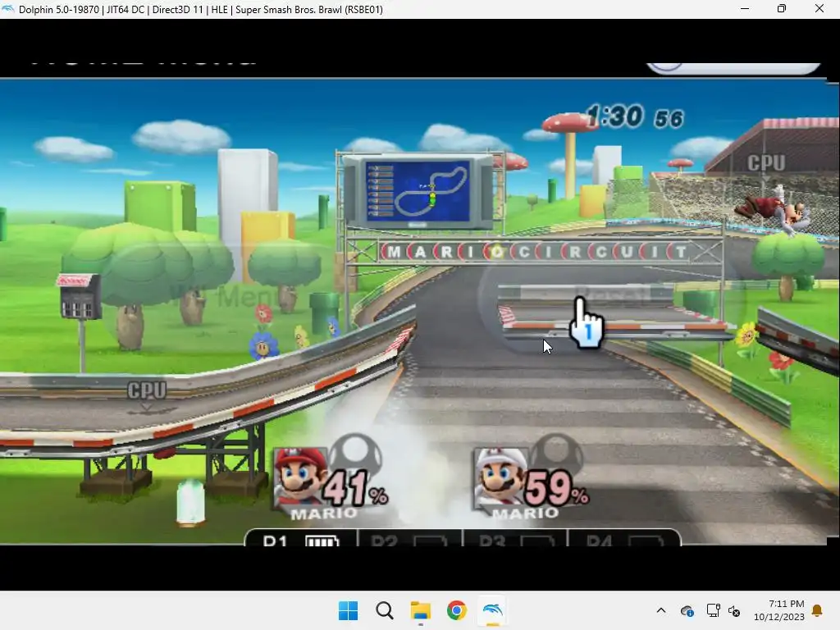Open the Windows Start menu
The width and height of the screenshot is (840, 630).
[348, 610]
